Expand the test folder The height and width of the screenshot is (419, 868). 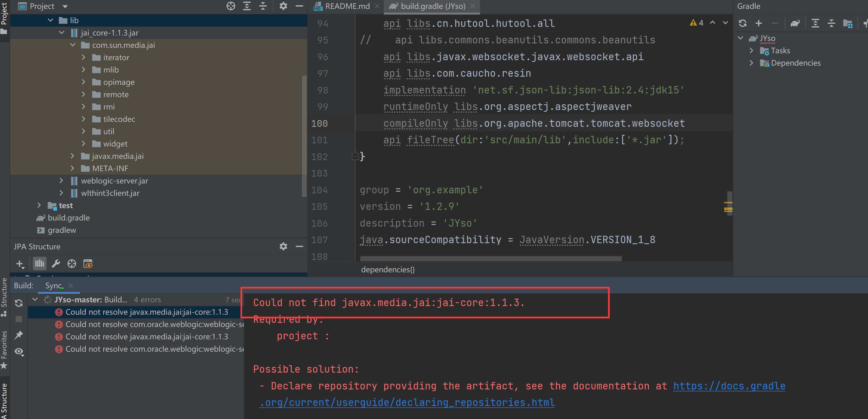[x=39, y=205]
